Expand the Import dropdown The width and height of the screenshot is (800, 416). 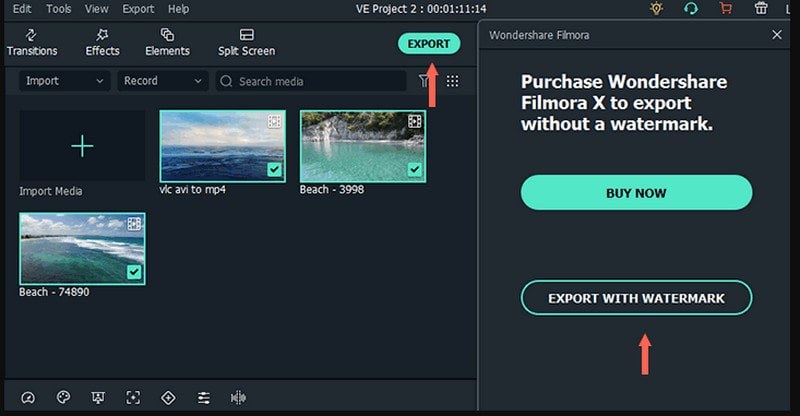point(64,81)
